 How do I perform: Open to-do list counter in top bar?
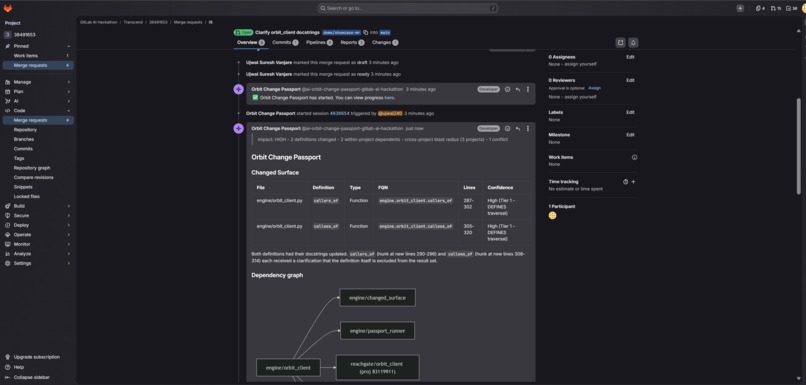[792, 8]
